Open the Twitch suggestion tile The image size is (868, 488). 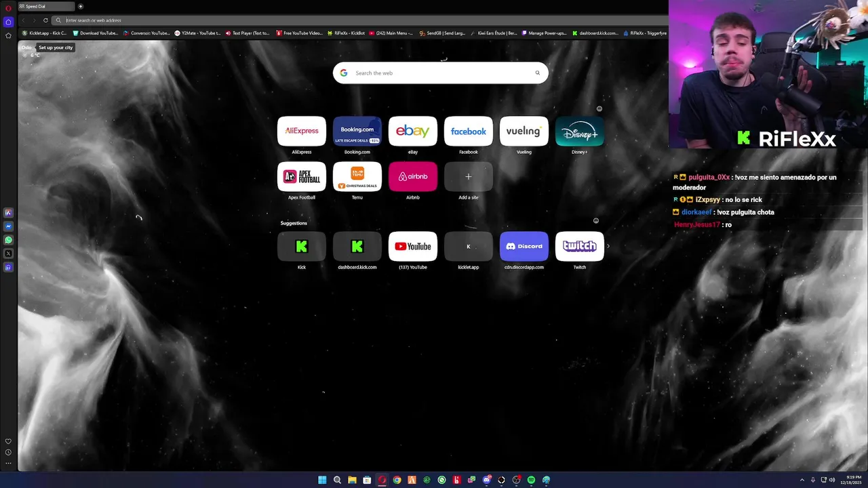(x=580, y=246)
